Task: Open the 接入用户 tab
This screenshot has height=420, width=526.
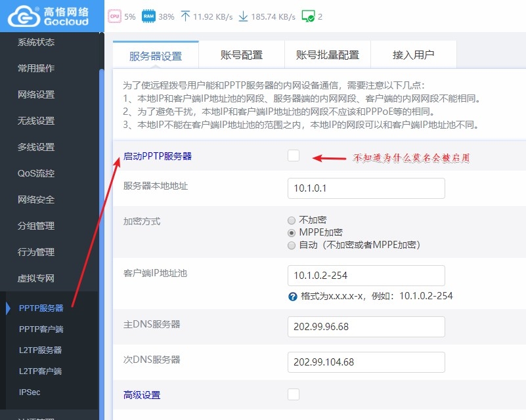Action: coord(413,55)
